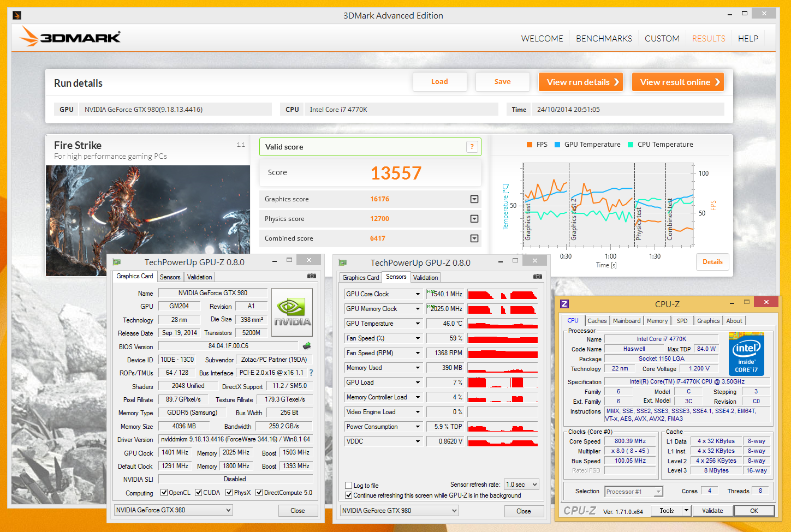This screenshot has height=532, width=791.
Task: Open GPU selector dropdown in Sensors window
Action: click(399, 511)
